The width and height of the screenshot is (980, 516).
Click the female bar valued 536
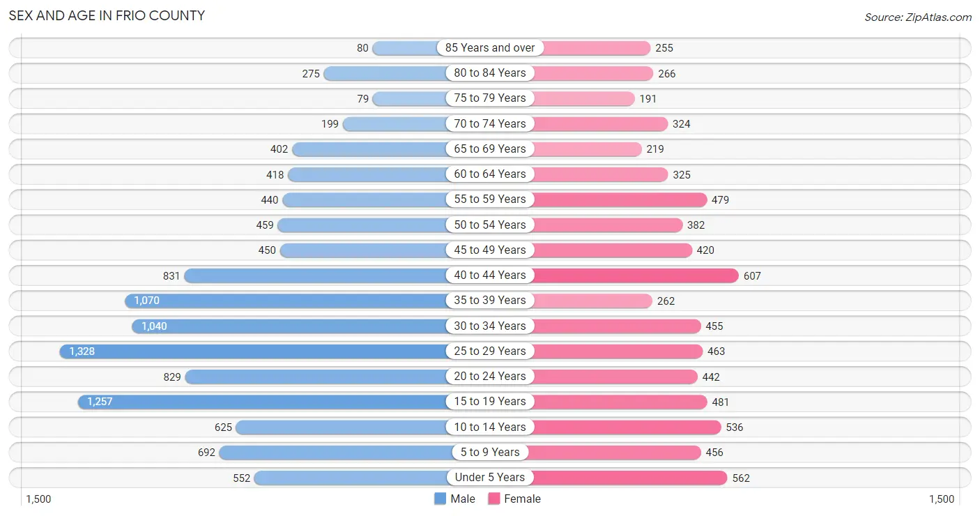click(606, 427)
